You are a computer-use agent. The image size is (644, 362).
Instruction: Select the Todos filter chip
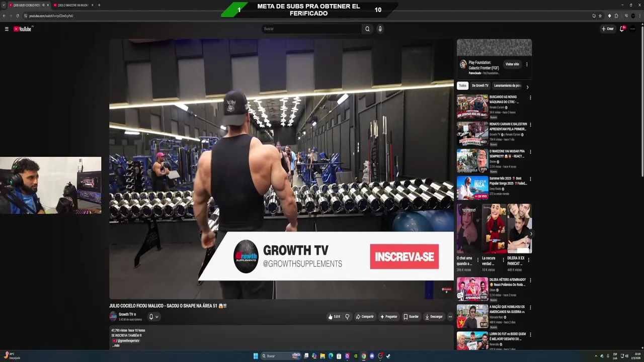(x=462, y=85)
